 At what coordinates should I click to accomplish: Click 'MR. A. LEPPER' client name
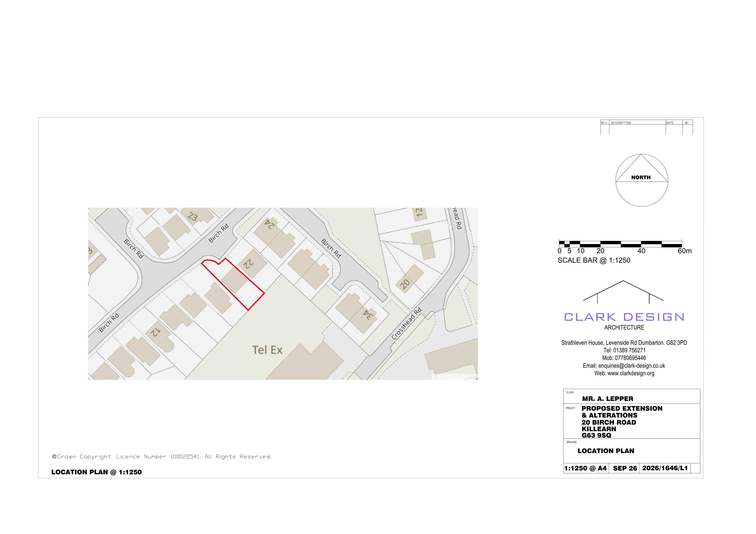[x=607, y=399]
